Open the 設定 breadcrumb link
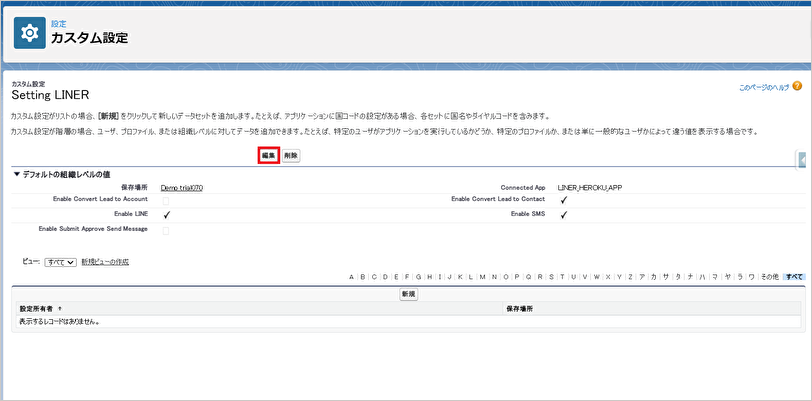Viewport: 812px width, 401px height. 59,24
